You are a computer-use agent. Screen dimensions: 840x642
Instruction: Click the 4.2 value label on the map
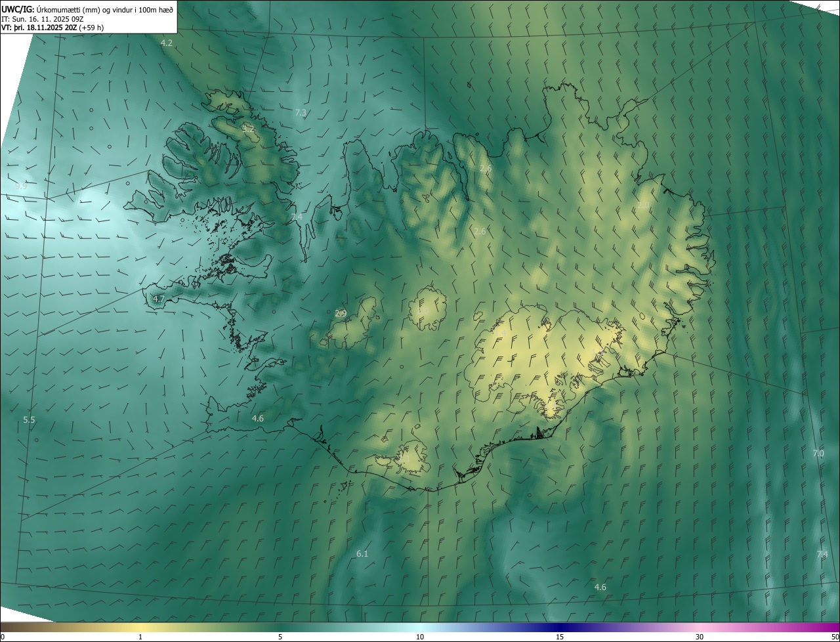pyautogui.click(x=167, y=43)
